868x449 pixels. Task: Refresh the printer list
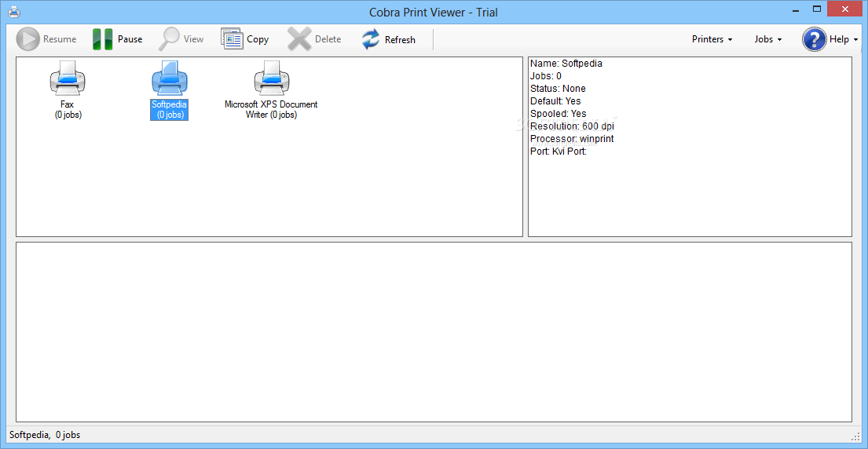coord(389,39)
